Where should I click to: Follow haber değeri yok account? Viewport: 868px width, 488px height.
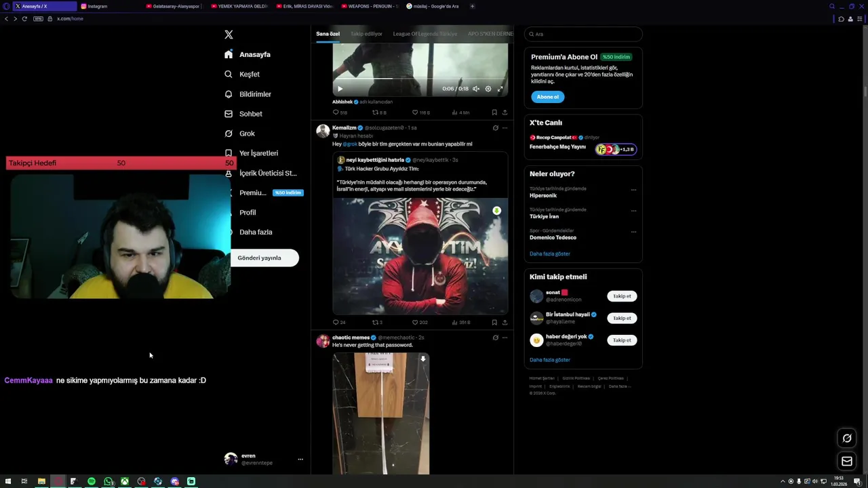tap(622, 340)
